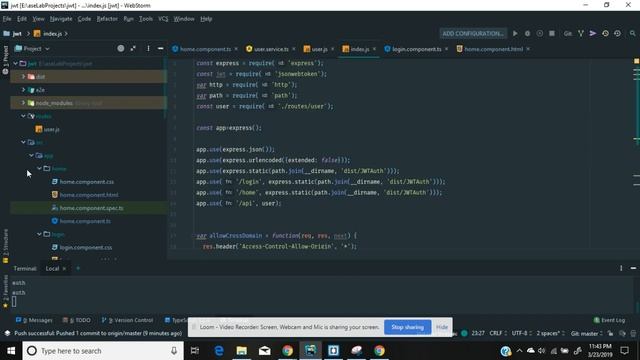The image size is (640, 360).
Task: Collapse the app folder
Action: click(31, 155)
